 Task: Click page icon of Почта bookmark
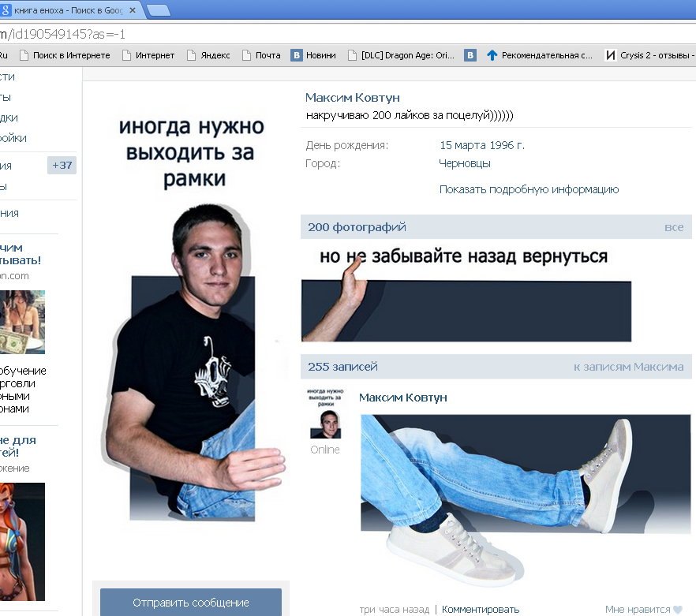246,55
